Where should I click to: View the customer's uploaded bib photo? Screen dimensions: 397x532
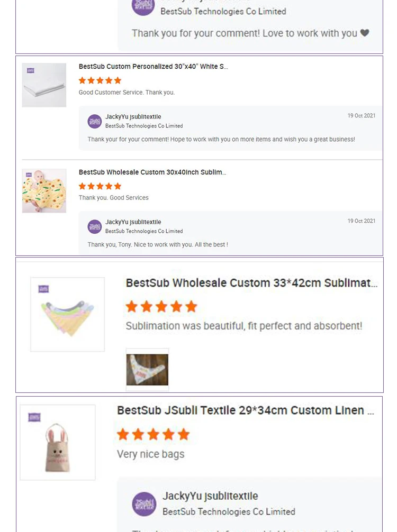(147, 369)
